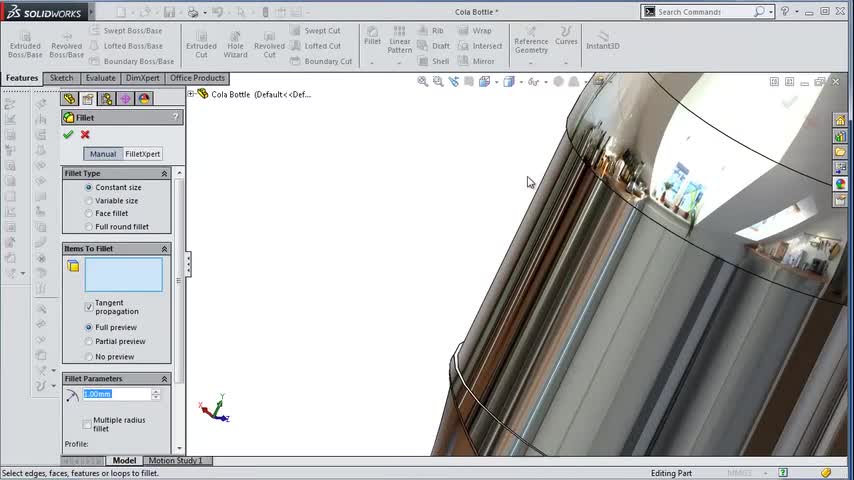Select the Mirror tool

(477, 61)
